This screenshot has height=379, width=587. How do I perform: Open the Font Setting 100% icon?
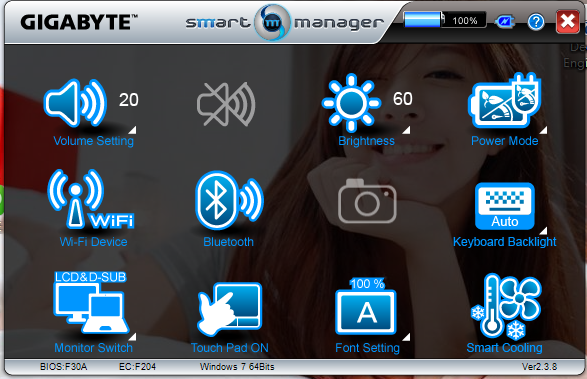(366, 306)
